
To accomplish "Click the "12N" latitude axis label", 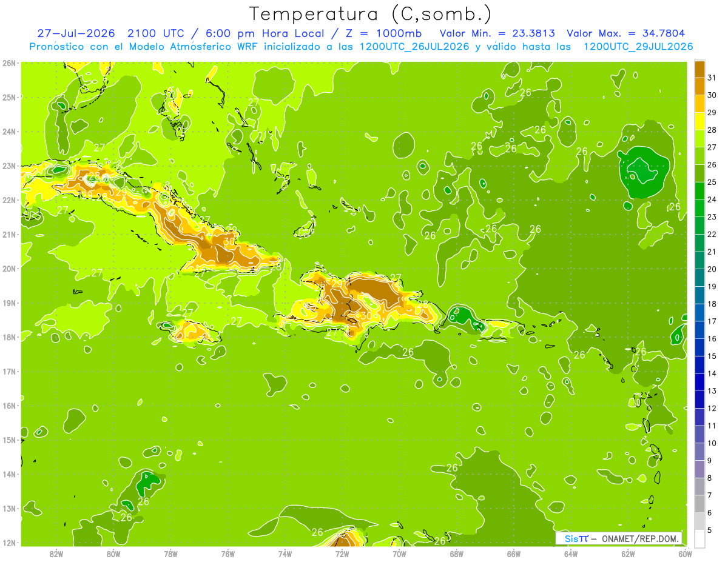I will (x=9, y=543).
